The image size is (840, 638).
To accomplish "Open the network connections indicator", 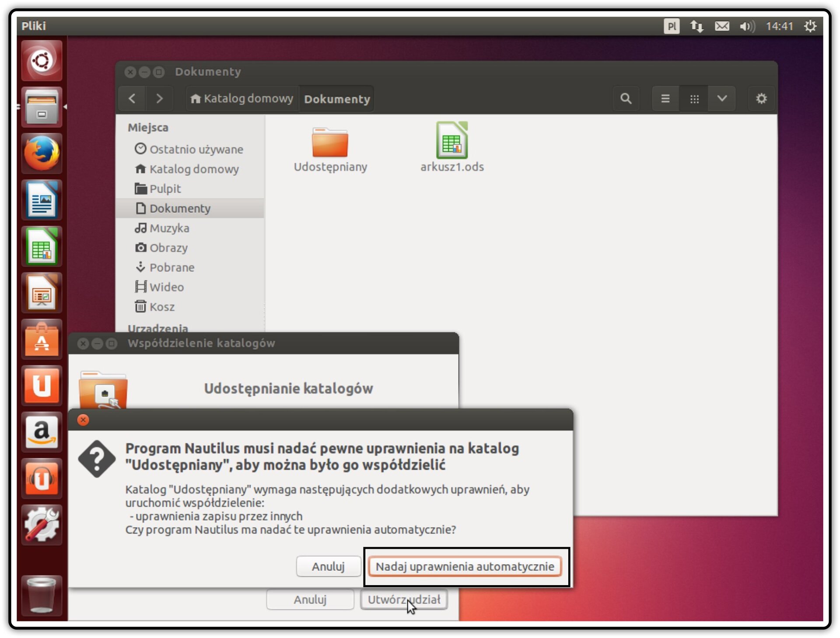I will [697, 26].
